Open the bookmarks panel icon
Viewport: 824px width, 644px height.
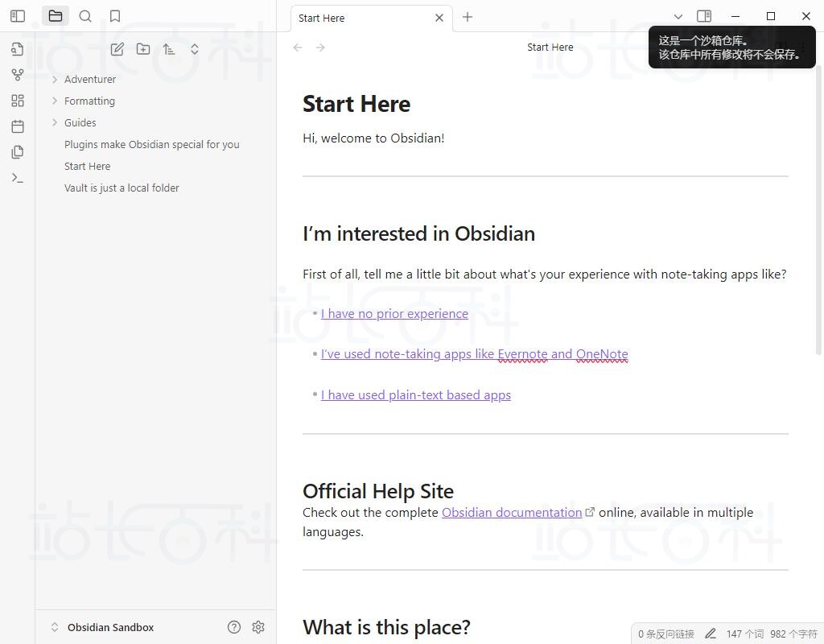[115, 16]
